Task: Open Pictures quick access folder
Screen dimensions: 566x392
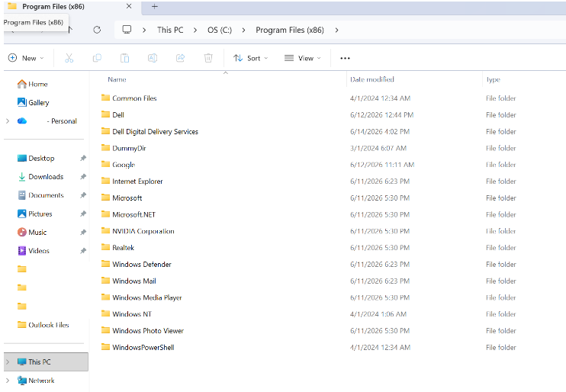Action: click(34, 214)
